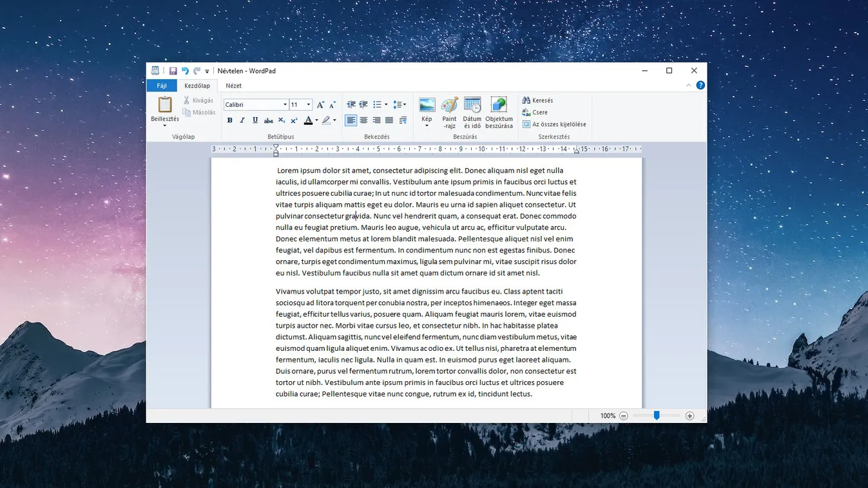
Task: Click the word Vivamus starting second paragraph
Action: pos(291,292)
